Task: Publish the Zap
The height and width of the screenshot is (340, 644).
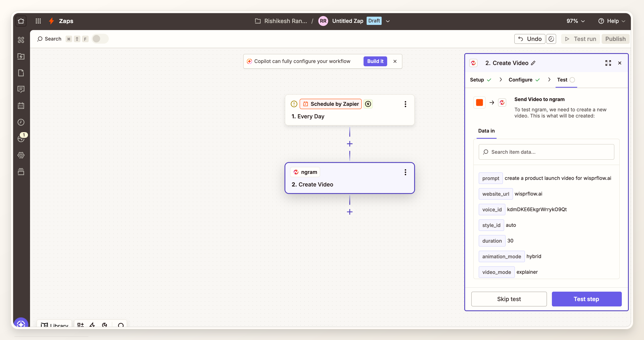Action: coord(615,39)
